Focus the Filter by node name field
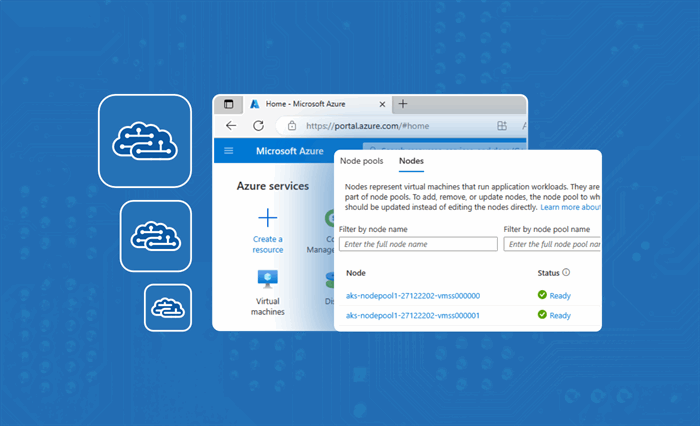Screen dimensions: 700x426 click(418, 244)
